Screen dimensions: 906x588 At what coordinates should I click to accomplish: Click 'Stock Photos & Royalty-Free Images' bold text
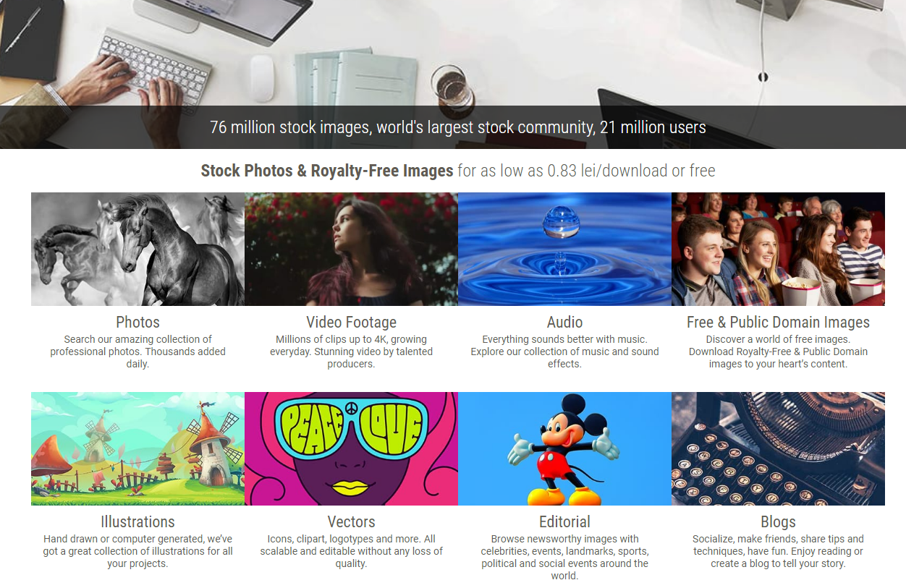(327, 171)
